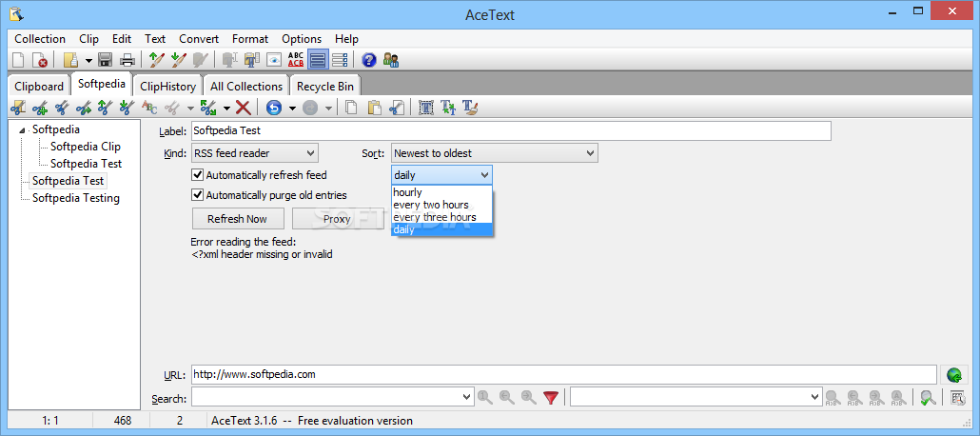Open the Clip menu

click(x=88, y=39)
